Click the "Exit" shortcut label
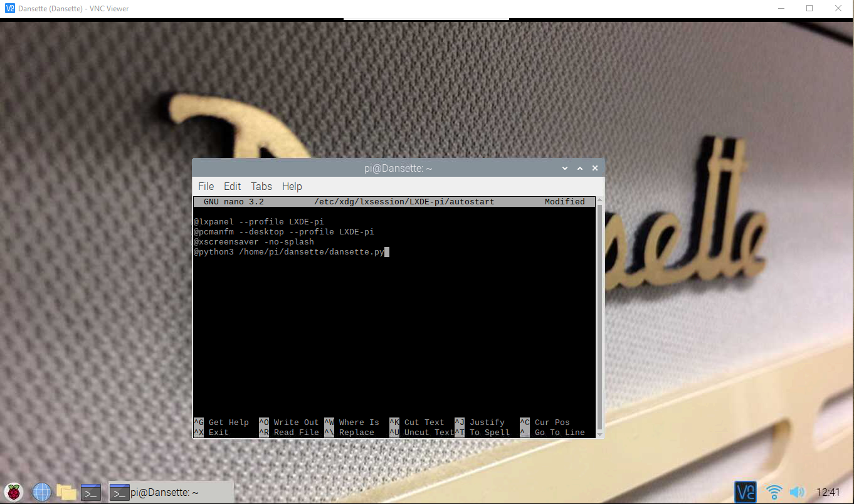The image size is (854, 504). pos(219,433)
